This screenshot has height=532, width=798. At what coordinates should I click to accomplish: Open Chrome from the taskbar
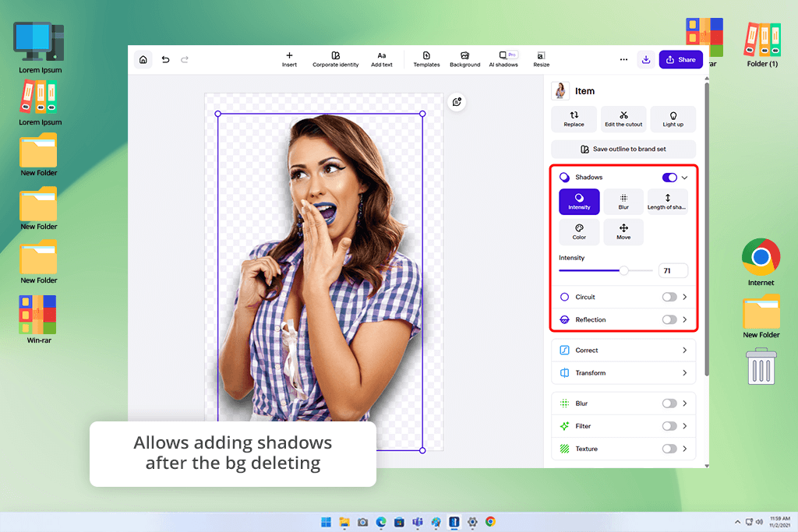click(x=491, y=522)
